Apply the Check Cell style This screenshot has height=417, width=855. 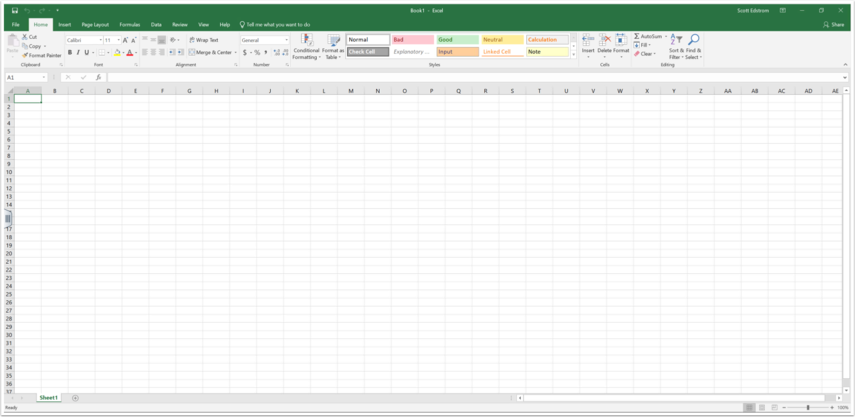point(368,52)
